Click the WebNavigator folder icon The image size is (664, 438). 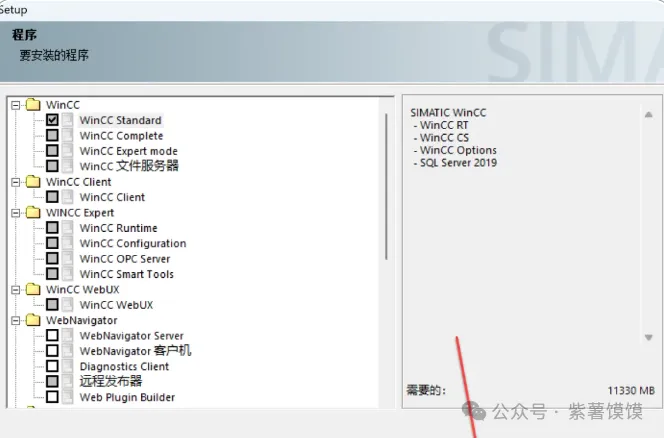(32, 321)
